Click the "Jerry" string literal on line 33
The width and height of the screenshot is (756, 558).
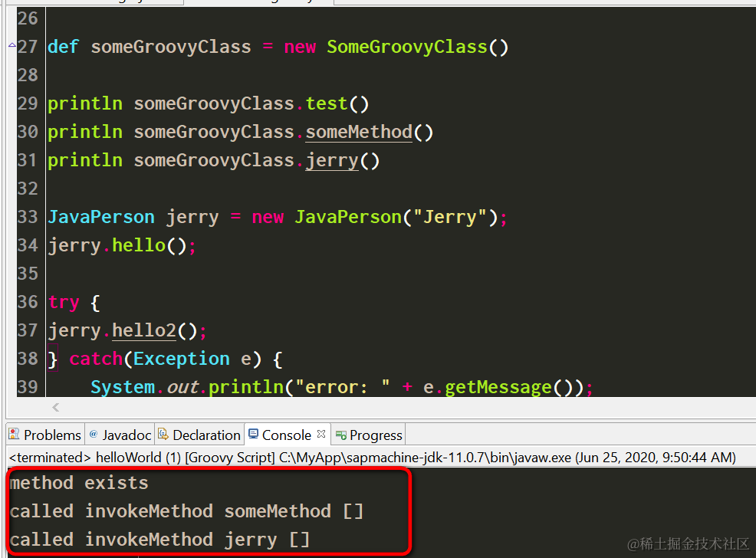450,218
